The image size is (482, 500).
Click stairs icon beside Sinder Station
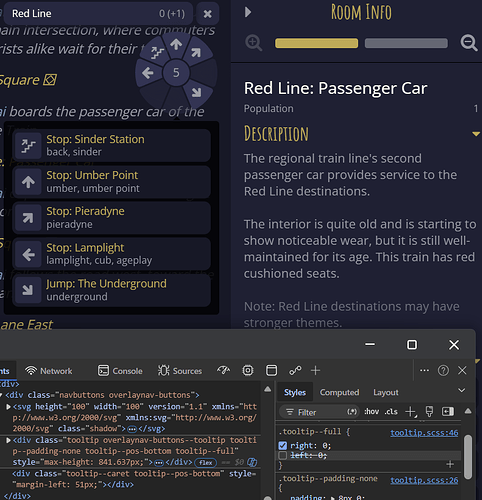(28, 146)
